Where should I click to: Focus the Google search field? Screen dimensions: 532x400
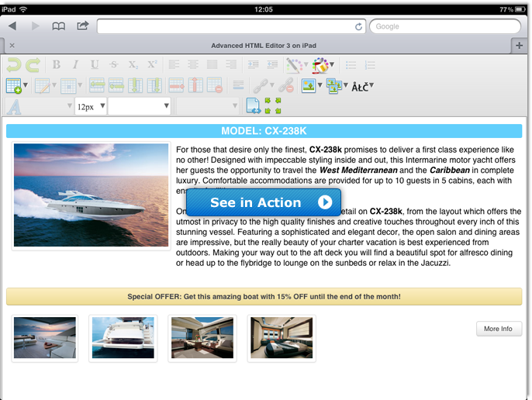click(445, 26)
